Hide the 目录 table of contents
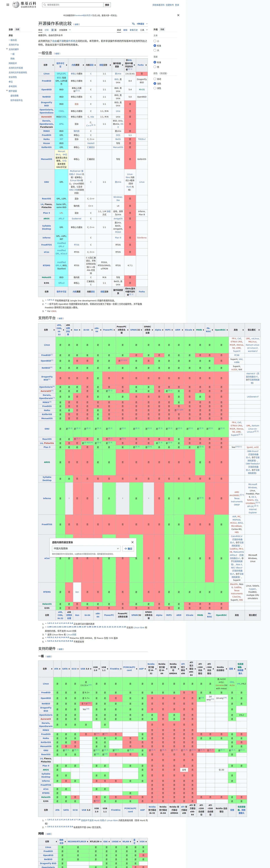The image size is (270, 868). click(18, 29)
